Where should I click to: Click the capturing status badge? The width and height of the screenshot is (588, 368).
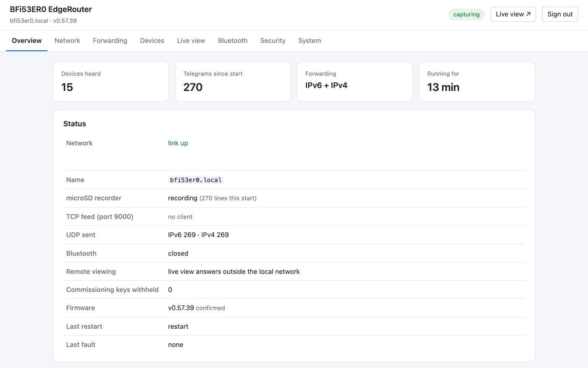coord(466,14)
